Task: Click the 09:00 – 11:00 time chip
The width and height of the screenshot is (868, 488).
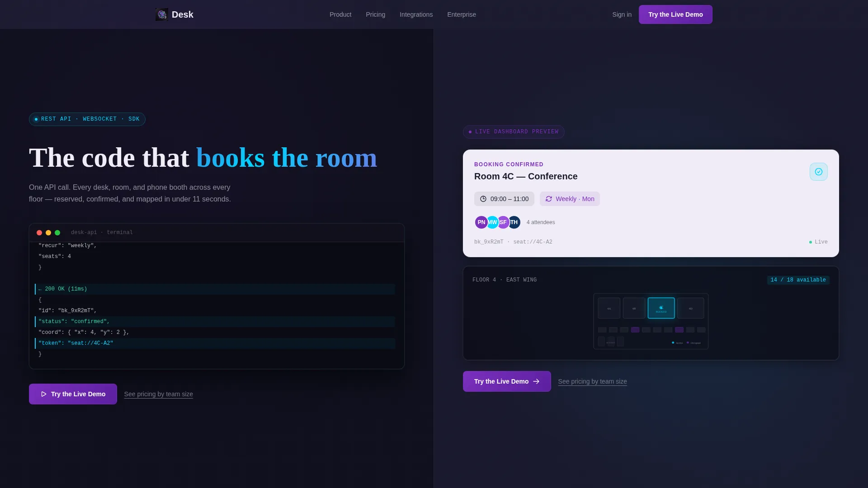Action: click(x=504, y=199)
